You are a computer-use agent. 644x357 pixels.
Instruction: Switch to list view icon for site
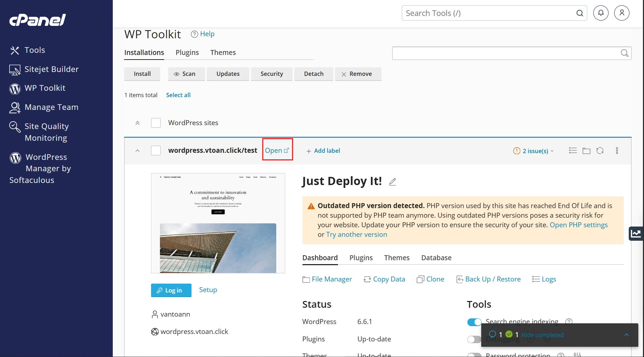coord(573,151)
